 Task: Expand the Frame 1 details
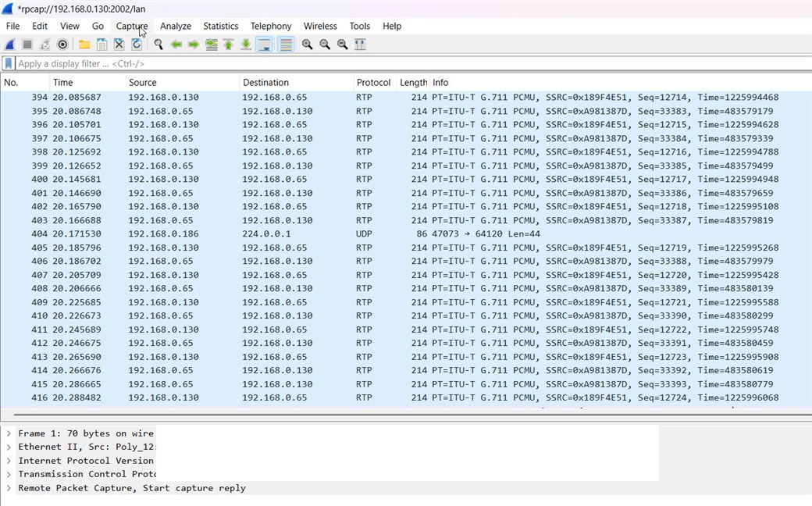click(x=9, y=433)
